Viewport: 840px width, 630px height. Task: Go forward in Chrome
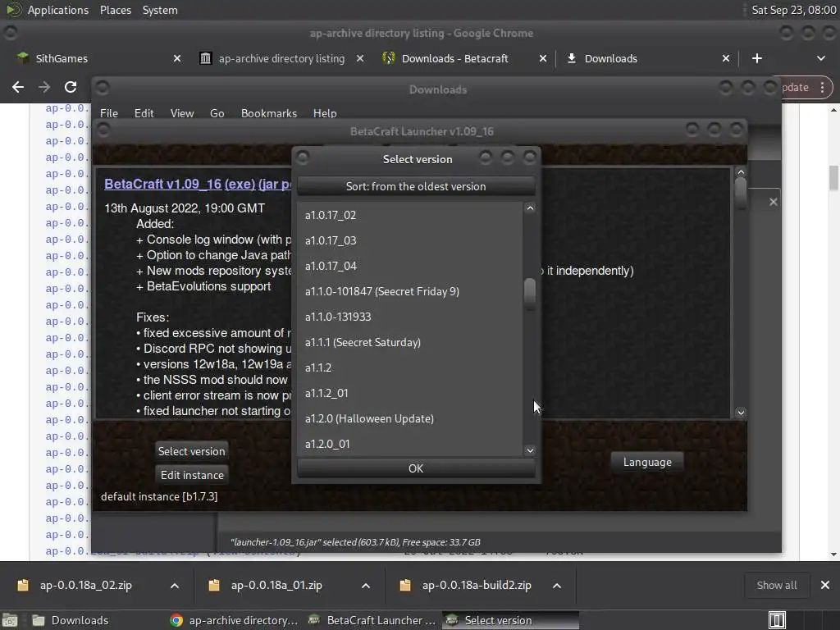(44, 87)
